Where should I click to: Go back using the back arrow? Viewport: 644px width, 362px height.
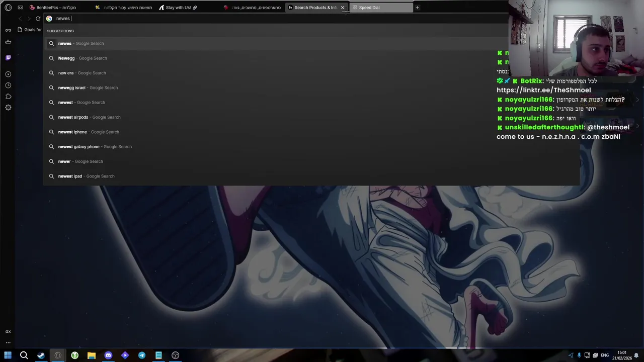click(20, 19)
